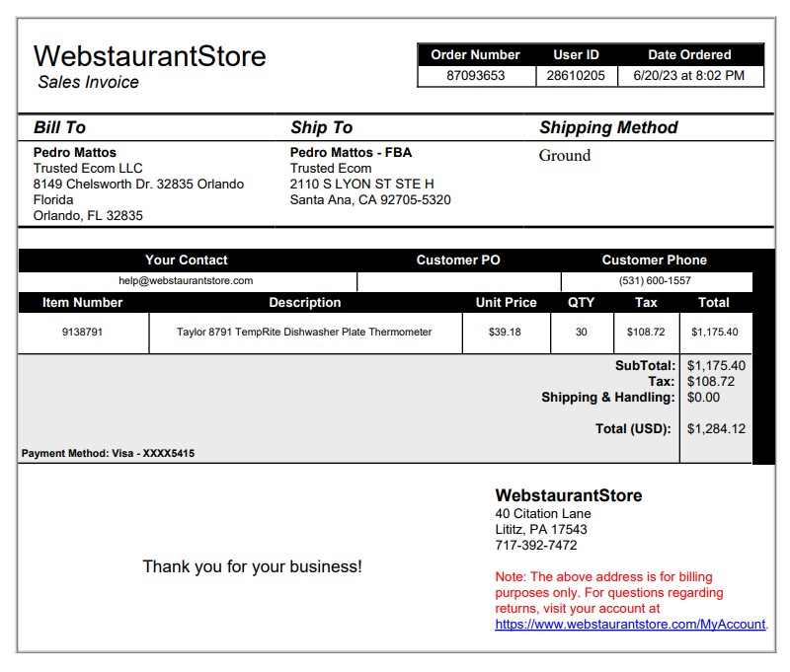Select the Lititz, PA 17543 line
790x672 pixels.
pos(541,530)
